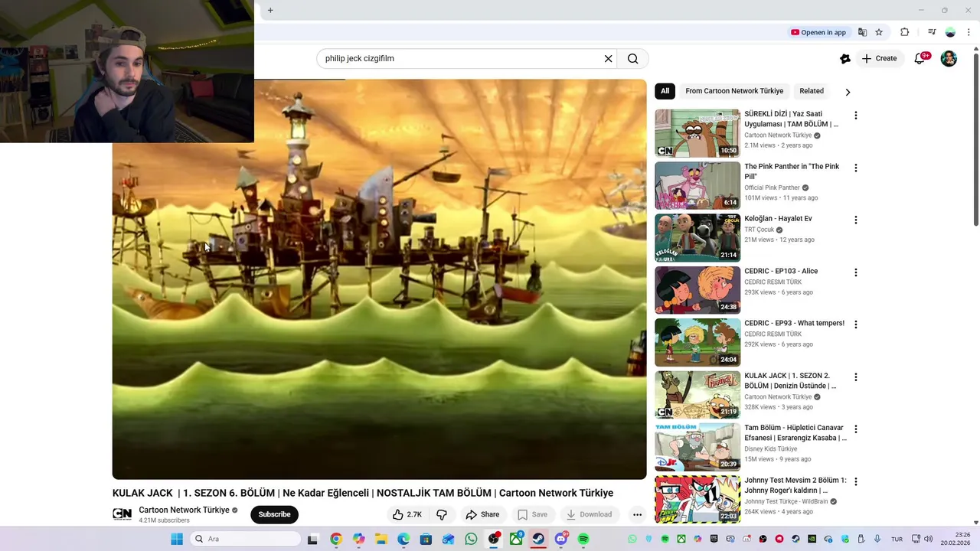Screen dimensions: 980x551
Task: Click the Cartoon Network Türkiye channel logo
Action: click(122, 514)
